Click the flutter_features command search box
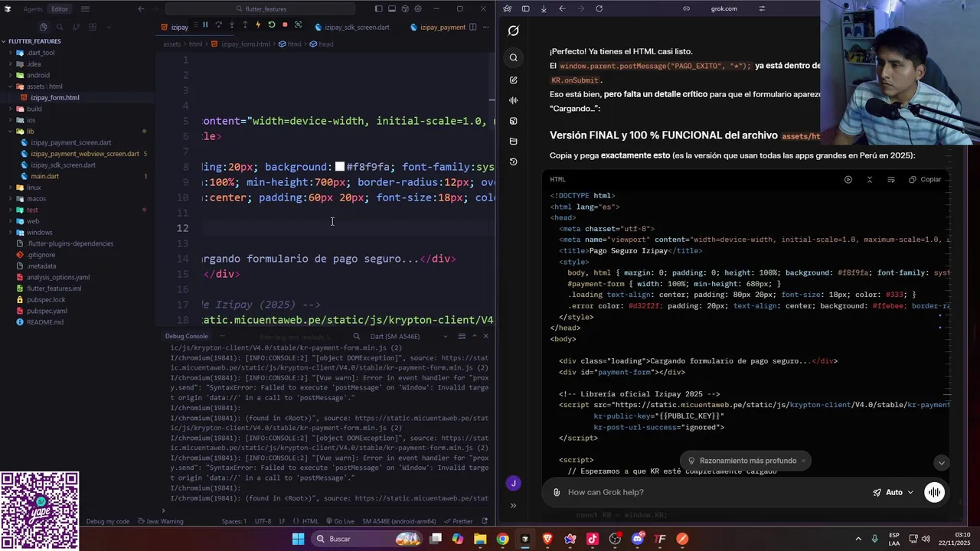 tap(260, 9)
